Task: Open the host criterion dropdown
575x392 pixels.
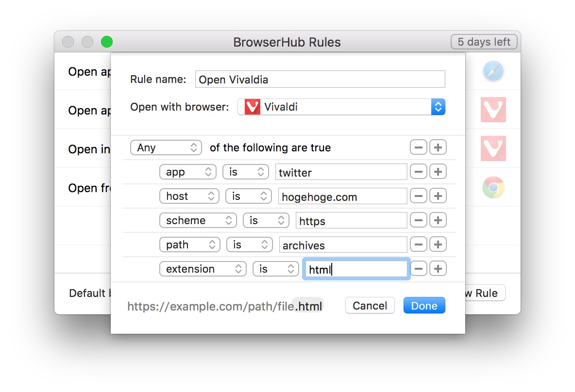Action: tap(189, 196)
